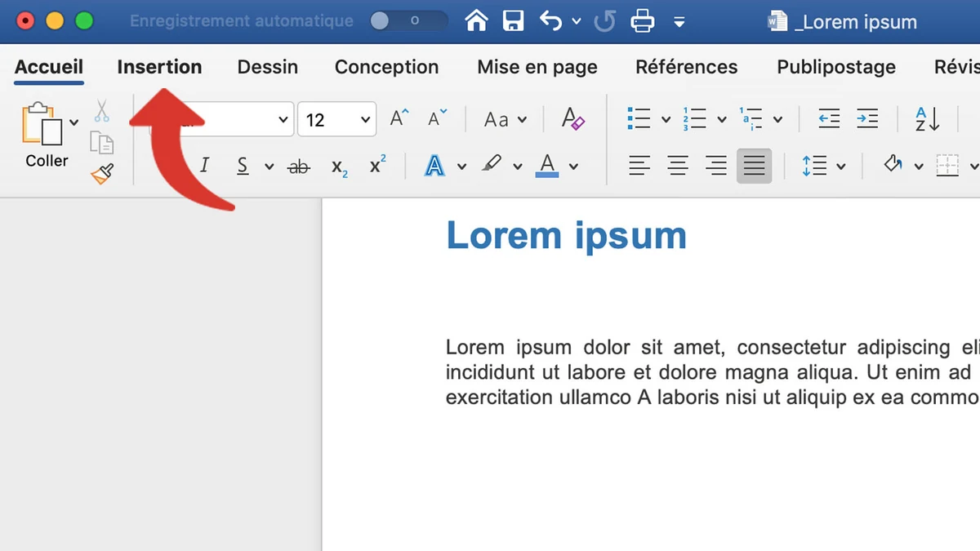Click the increase indent icon
Image resolution: width=980 pixels, height=551 pixels.
[x=867, y=118]
